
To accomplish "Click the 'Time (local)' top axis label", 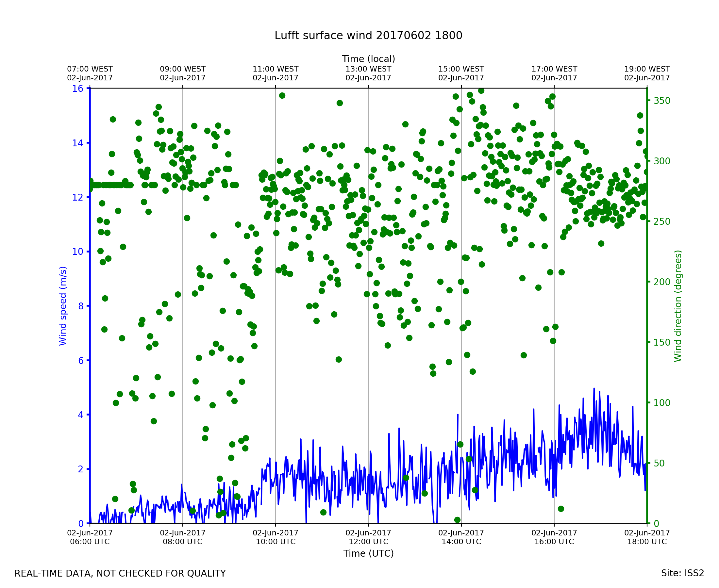I will [x=368, y=59].
